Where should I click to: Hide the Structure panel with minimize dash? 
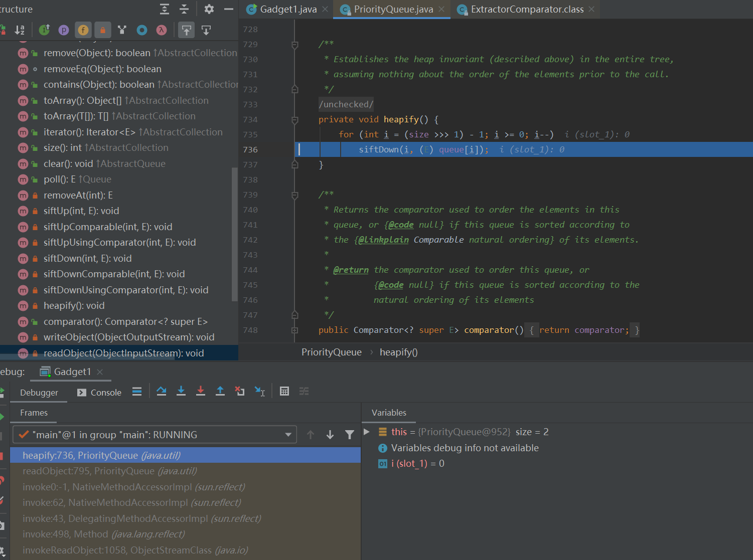click(228, 9)
